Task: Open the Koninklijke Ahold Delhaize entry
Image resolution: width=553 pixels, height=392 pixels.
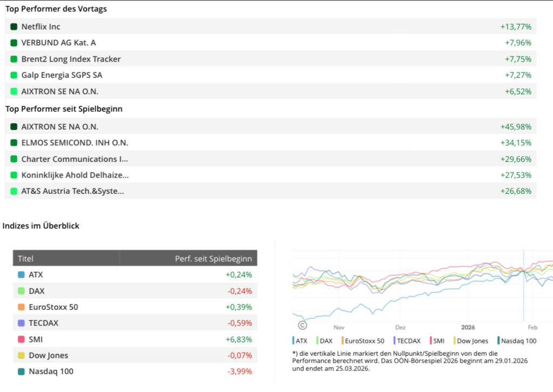Action: tap(75, 175)
